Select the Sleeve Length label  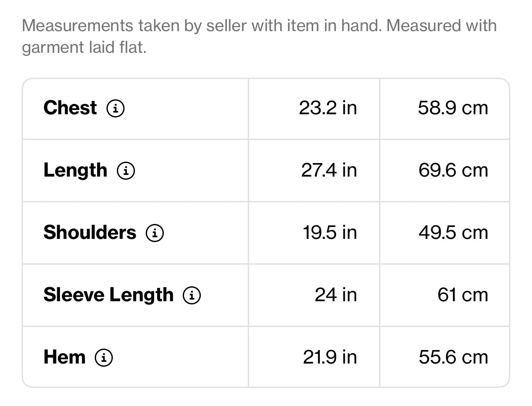(109, 295)
